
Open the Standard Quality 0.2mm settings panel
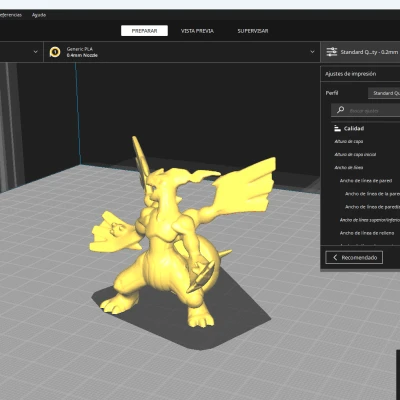360,52
